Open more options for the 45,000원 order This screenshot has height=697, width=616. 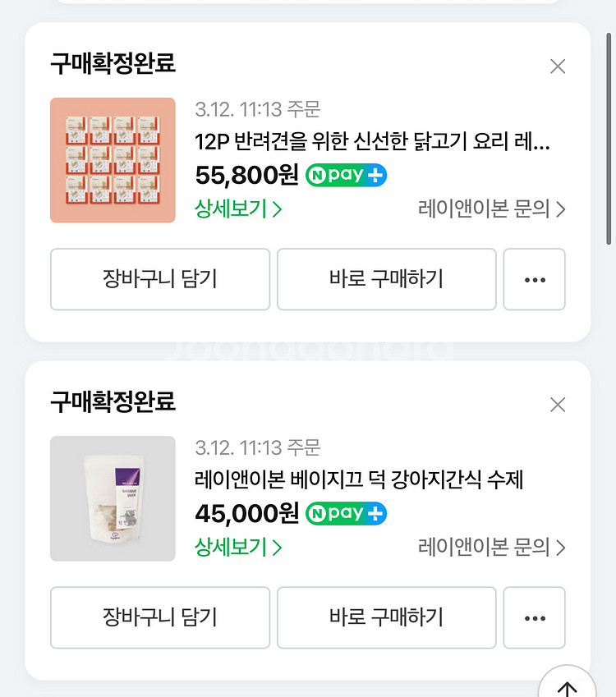(x=534, y=617)
